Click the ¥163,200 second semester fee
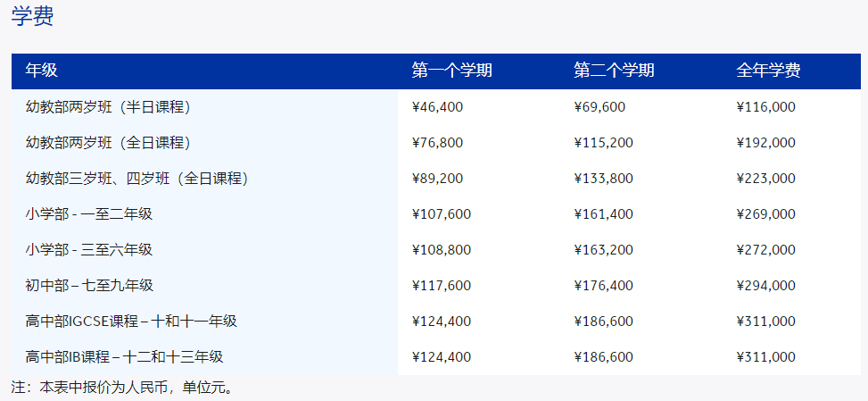 603,250
